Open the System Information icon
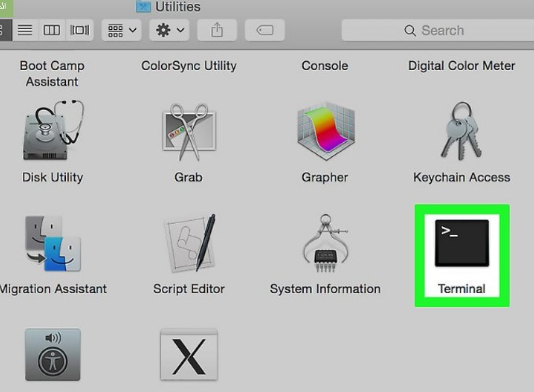 click(x=326, y=244)
